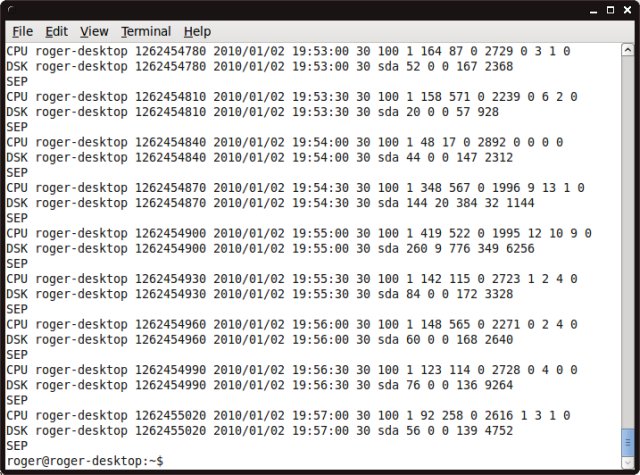Open the View menu
640x475 pixels.
click(94, 32)
